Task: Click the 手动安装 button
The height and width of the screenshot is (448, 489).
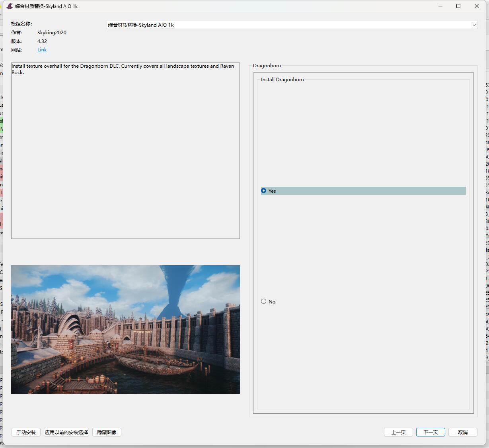Action: (x=26, y=432)
